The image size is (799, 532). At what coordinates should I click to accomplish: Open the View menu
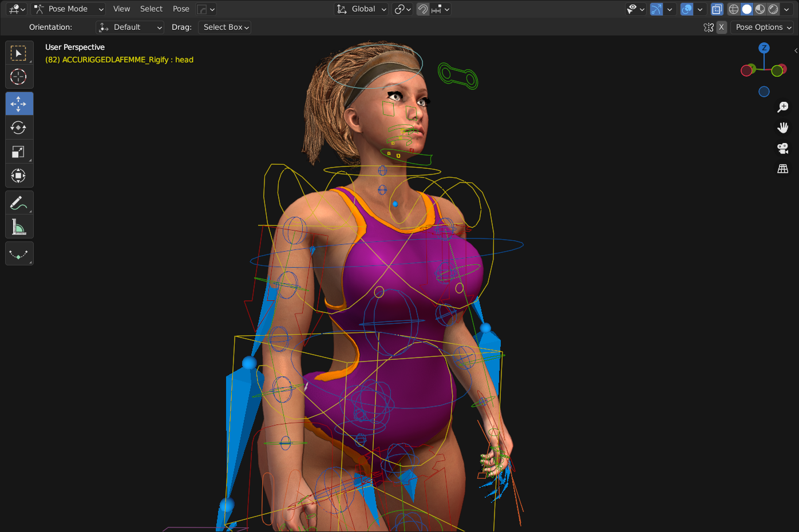click(122, 9)
